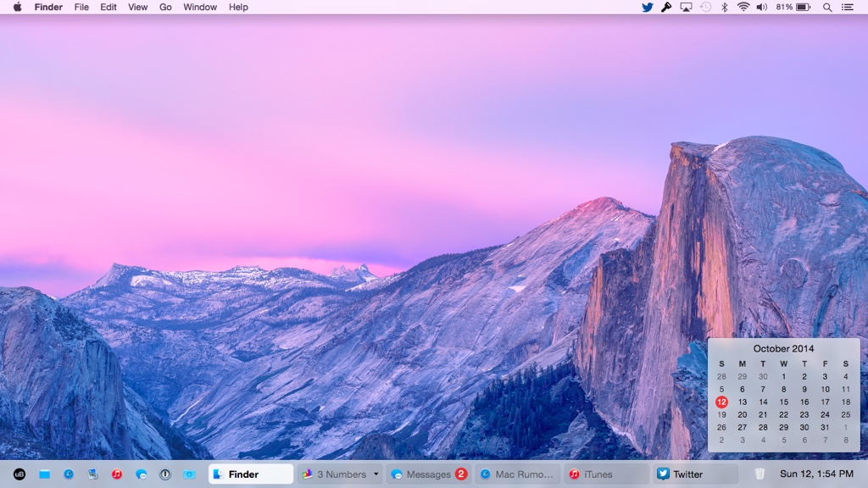Click the Time Machine status icon
The width and height of the screenshot is (868, 488).
pyautogui.click(x=705, y=7)
